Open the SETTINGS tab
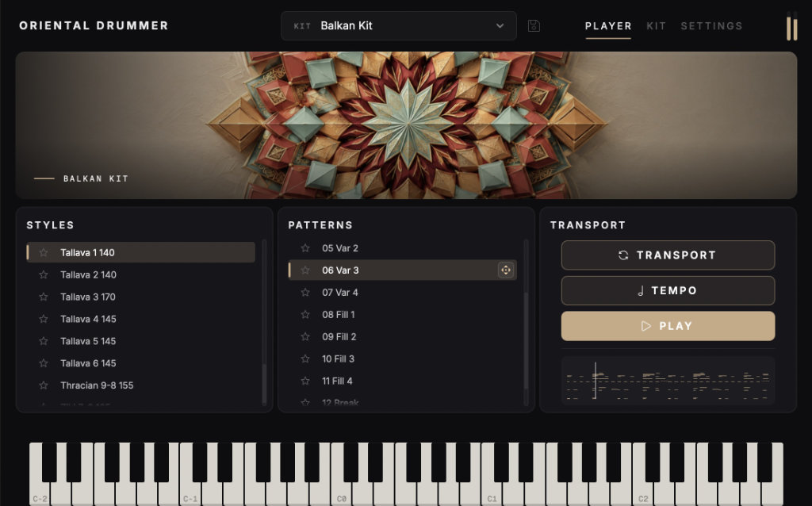 tap(711, 26)
